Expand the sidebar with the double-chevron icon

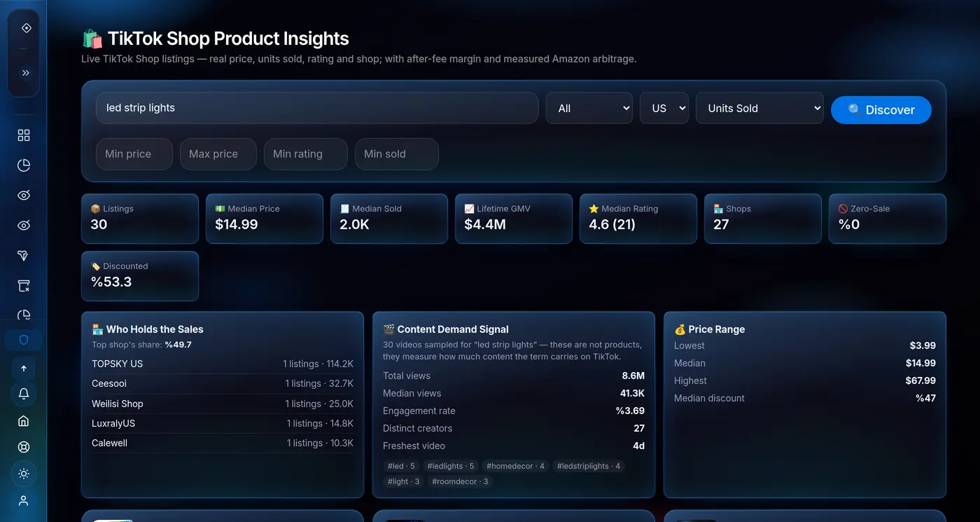(26, 73)
